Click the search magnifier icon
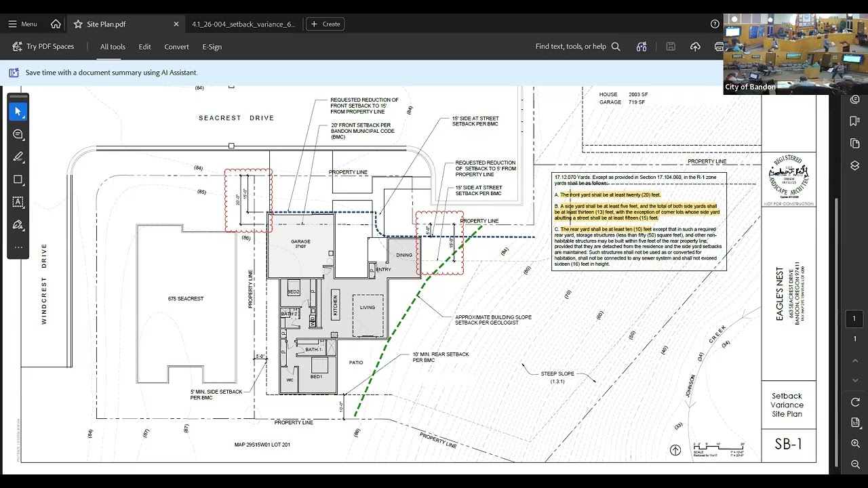This screenshot has width=868, height=488. click(x=616, y=47)
